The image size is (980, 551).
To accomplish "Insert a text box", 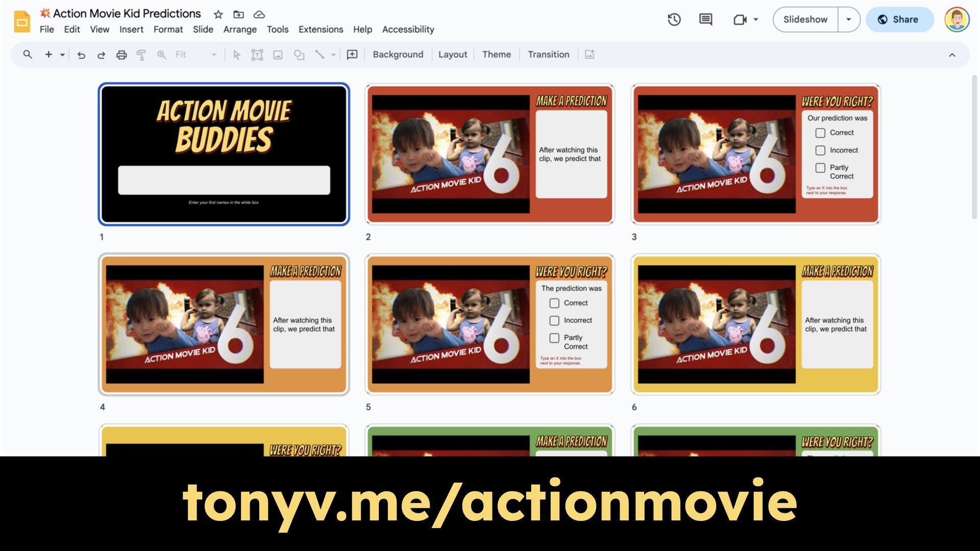I will click(257, 55).
